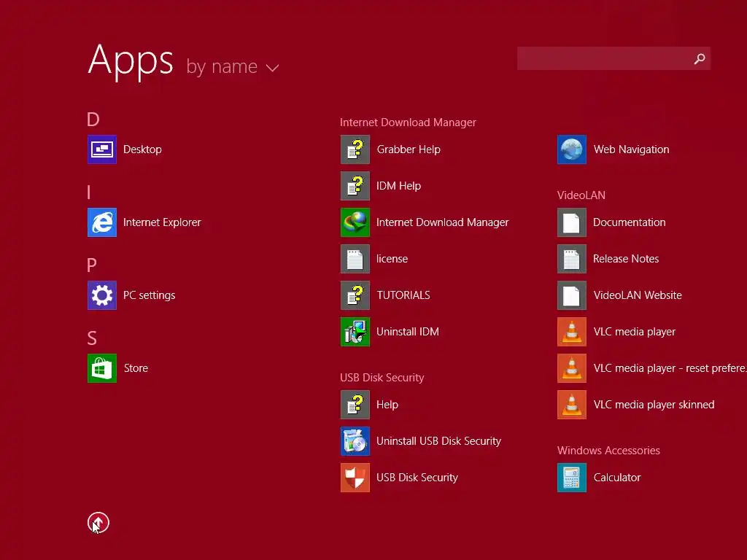Click Internet Download Manager group heading

coord(408,122)
